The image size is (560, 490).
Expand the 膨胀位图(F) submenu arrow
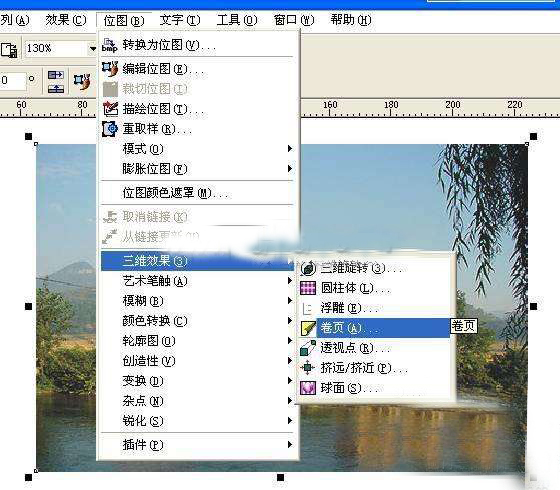pyautogui.click(x=290, y=169)
